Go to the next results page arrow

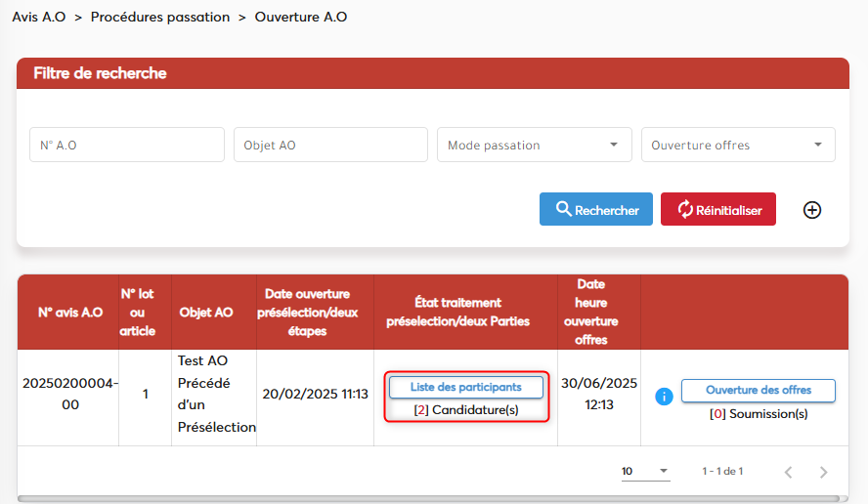823,472
